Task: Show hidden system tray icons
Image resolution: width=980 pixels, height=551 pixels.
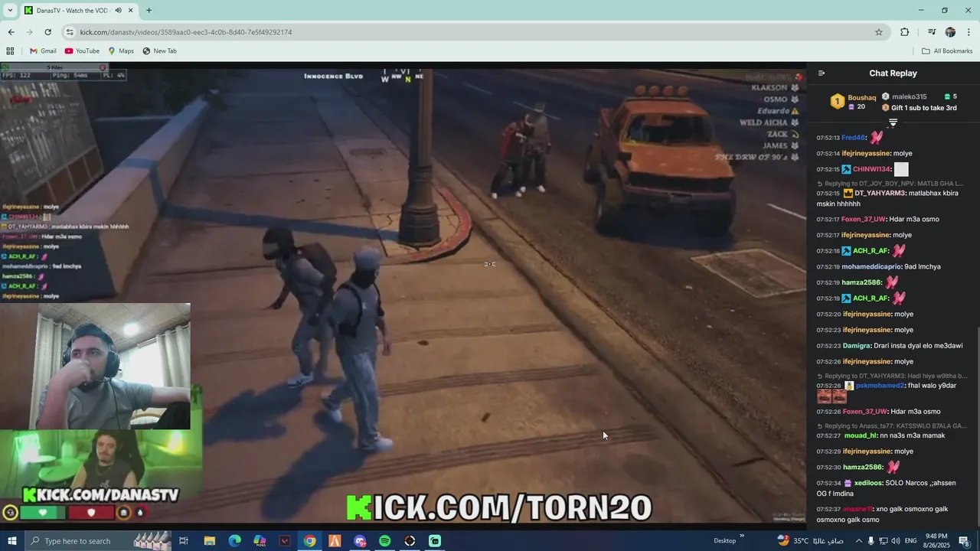Action: click(858, 541)
